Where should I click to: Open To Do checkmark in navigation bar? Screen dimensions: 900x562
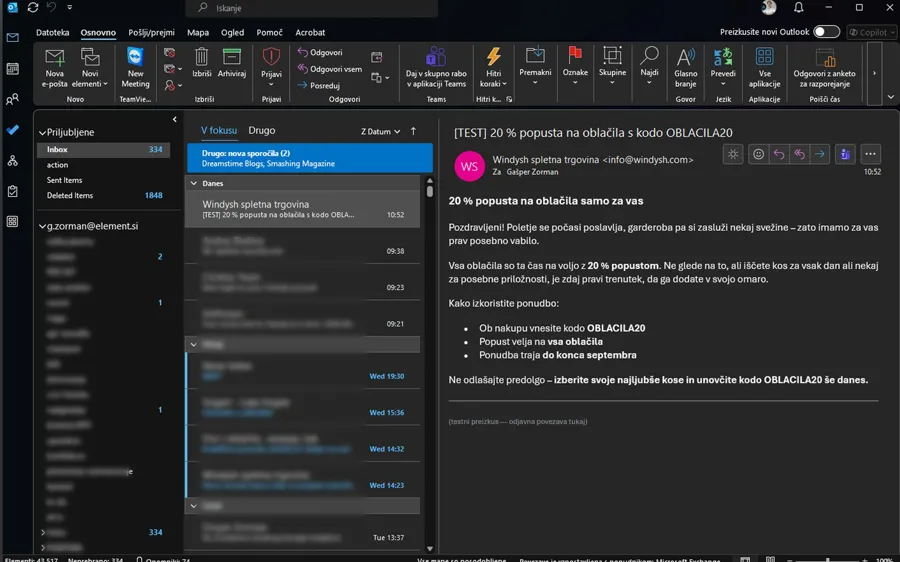point(12,130)
